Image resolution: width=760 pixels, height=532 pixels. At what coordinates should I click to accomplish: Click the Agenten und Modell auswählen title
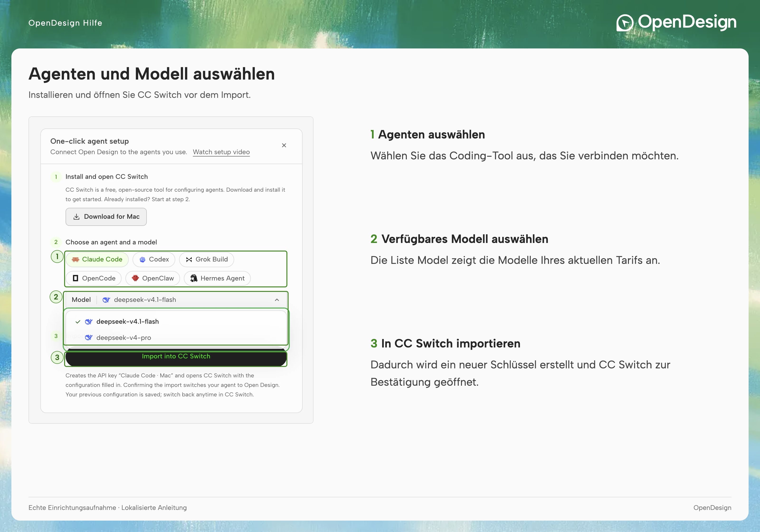152,74
